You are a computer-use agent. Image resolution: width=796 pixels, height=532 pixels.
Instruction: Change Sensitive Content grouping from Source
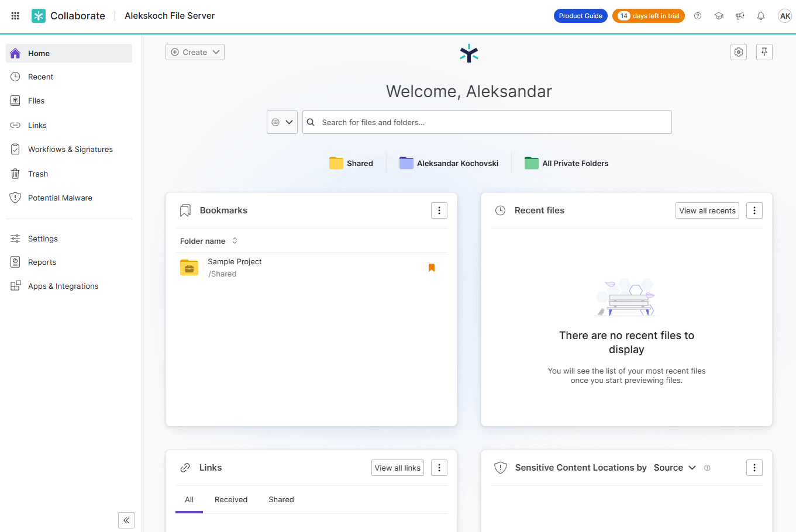click(x=675, y=468)
